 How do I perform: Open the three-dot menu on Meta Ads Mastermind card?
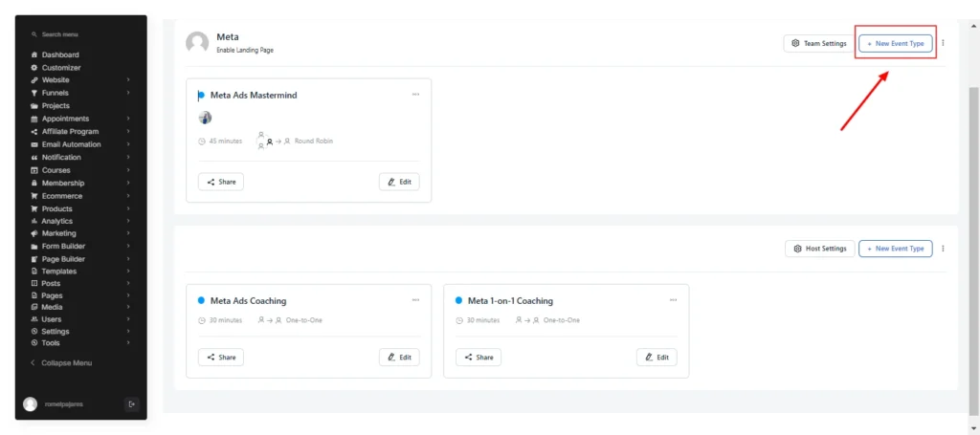(415, 95)
